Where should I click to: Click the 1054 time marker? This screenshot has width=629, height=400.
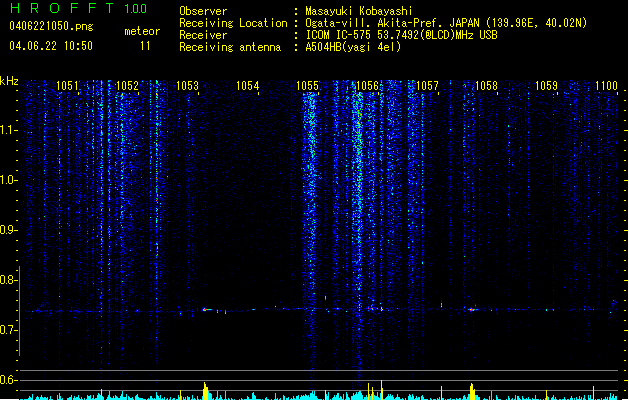(248, 86)
